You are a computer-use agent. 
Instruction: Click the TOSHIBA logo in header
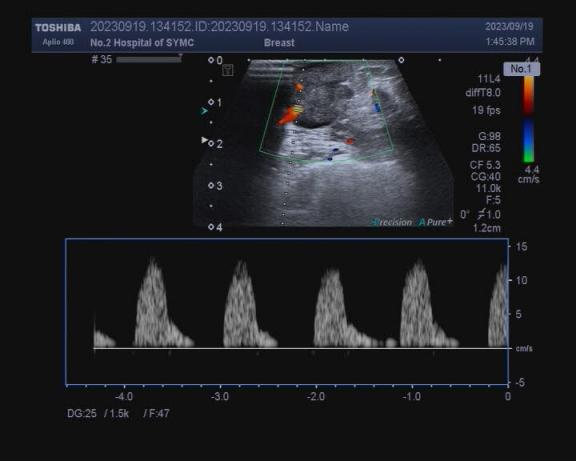point(58,28)
